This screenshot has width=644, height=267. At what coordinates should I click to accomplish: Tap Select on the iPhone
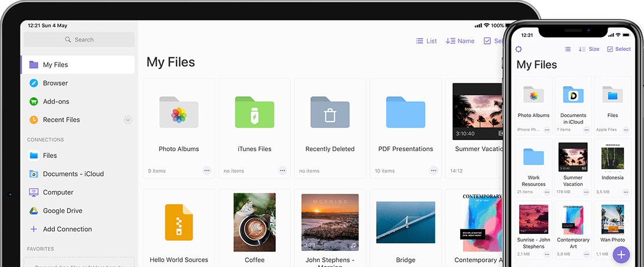[x=619, y=49]
